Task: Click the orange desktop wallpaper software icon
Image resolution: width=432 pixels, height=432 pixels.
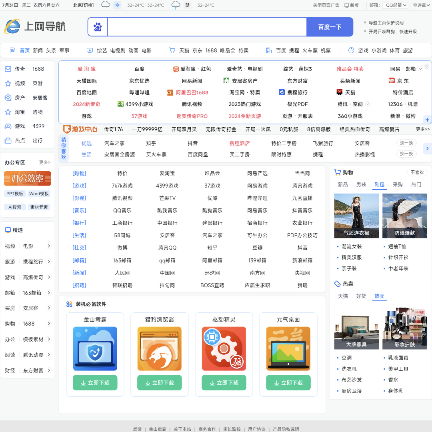Action: [x=288, y=349]
